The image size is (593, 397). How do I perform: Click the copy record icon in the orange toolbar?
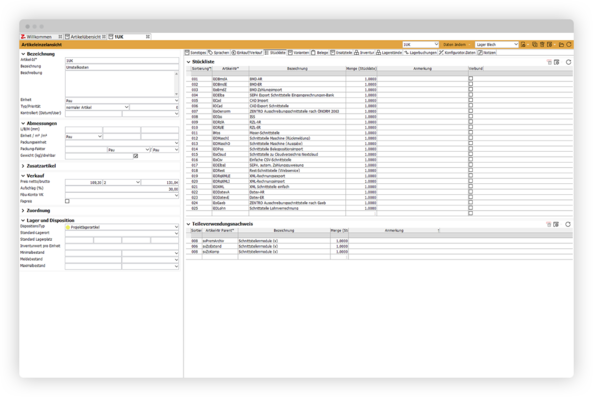(x=534, y=45)
